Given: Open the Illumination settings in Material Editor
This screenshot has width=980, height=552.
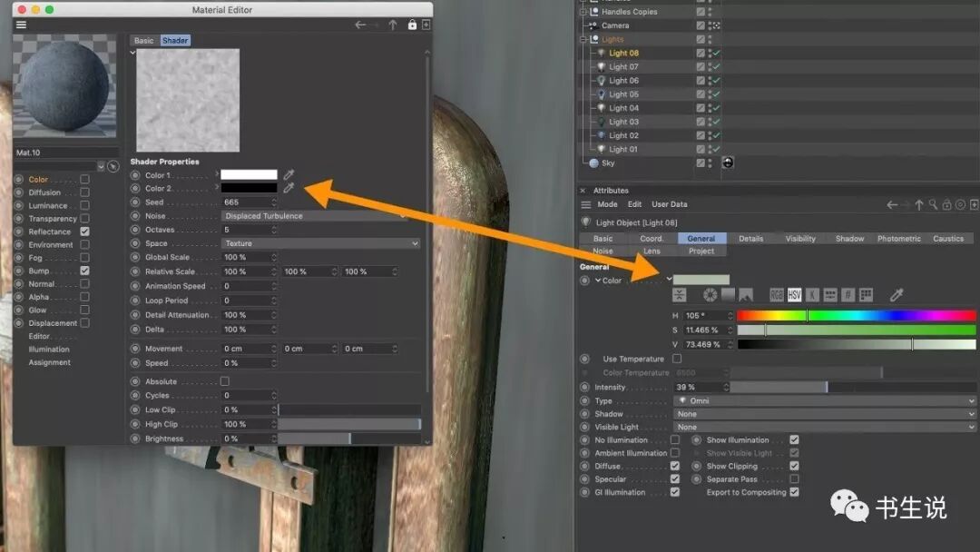Looking at the screenshot, I should (49, 350).
